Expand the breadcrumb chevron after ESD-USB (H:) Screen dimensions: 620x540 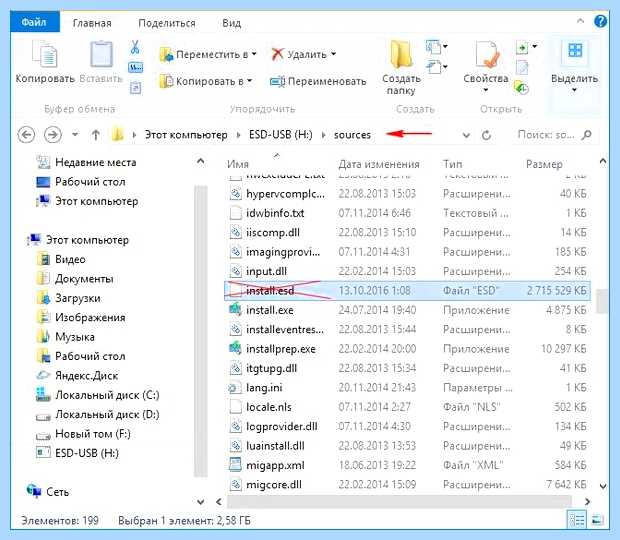324,135
